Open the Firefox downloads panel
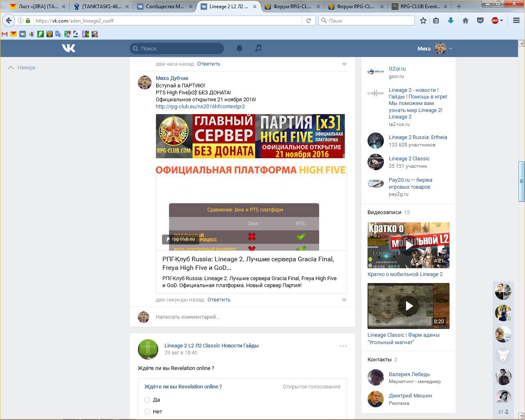This screenshot has width=525, height=420. [x=451, y=21]
